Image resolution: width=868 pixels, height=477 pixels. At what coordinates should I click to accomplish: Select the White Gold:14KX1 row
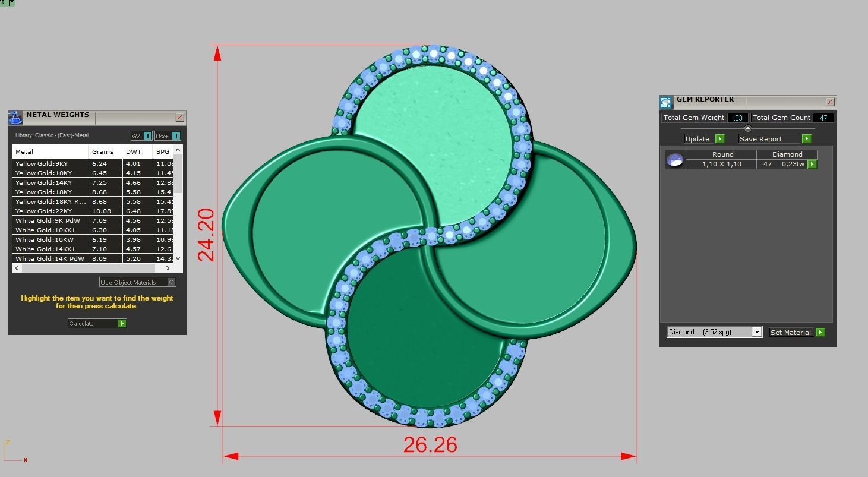pos(93,249)
